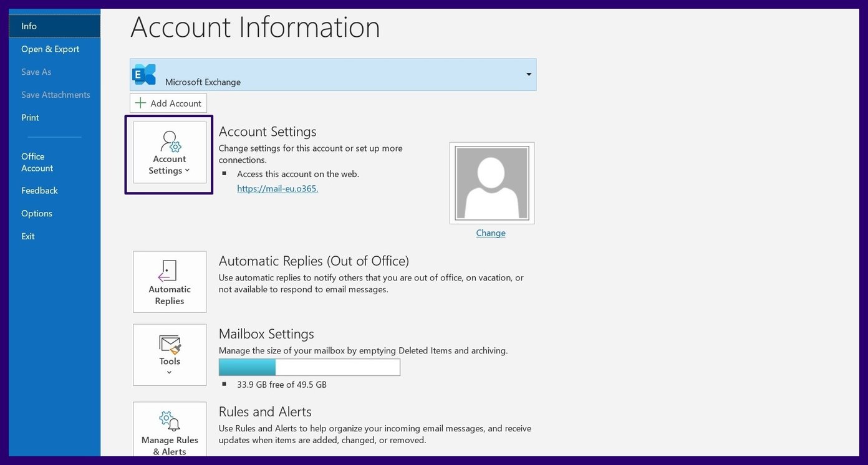The width and height of the screenshot is (868, 465).
Task: Click the Microsoft Exchange logo icon
Action: coord(145,75)
